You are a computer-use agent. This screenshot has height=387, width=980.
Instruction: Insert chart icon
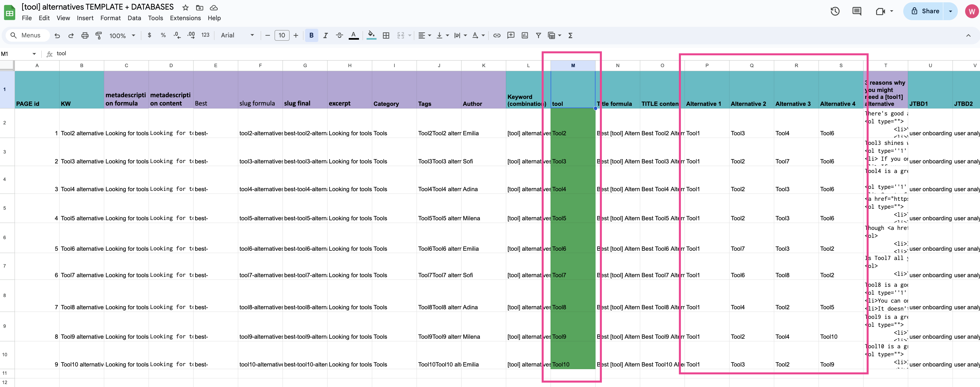coord(525,35)
